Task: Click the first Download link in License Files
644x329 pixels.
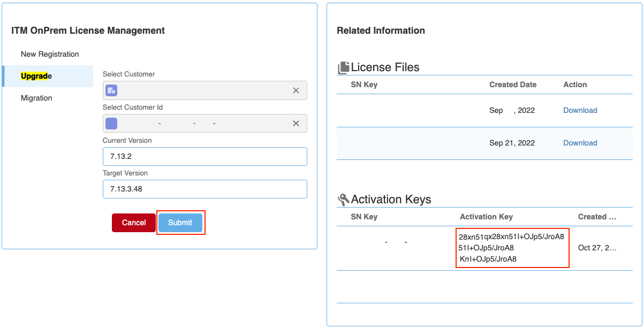Action: click(x=580, y=110)
